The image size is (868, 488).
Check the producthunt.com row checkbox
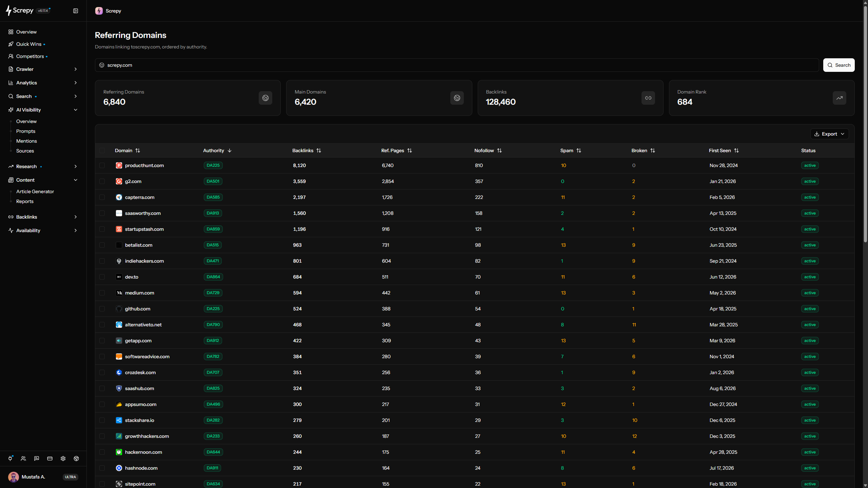[102, 165]
